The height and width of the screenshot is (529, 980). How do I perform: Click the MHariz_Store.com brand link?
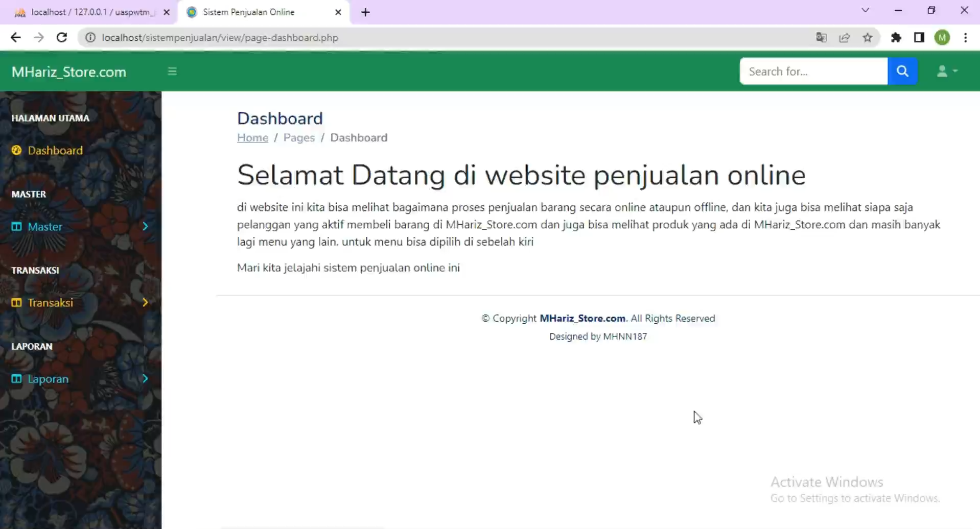(x=68, y=71)
